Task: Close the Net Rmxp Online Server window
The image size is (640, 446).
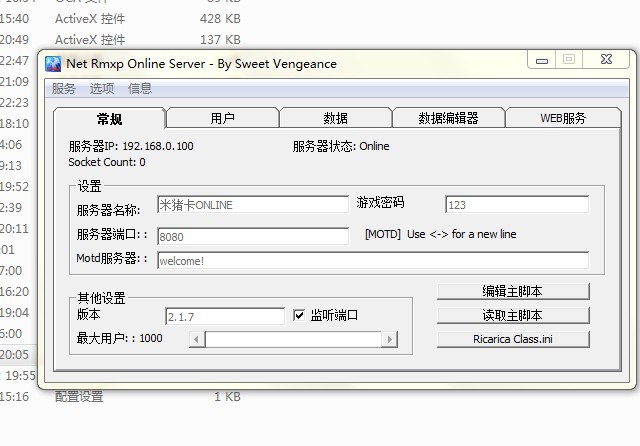Action: 607,60
